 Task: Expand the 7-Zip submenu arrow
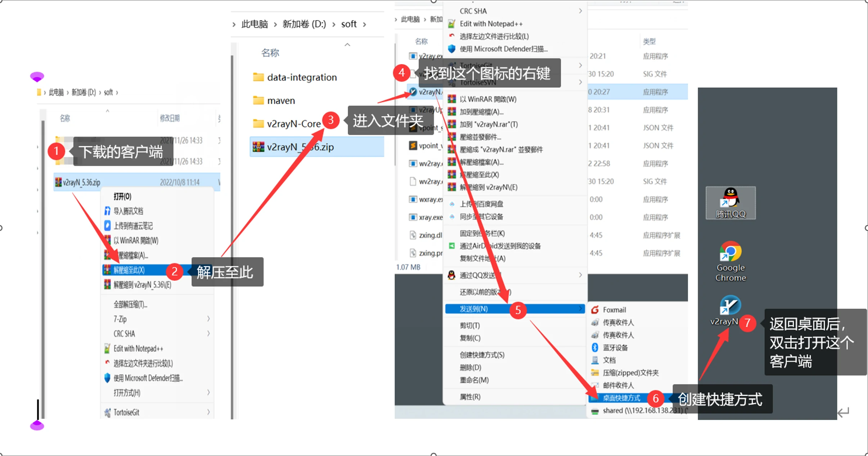(208, 319)
